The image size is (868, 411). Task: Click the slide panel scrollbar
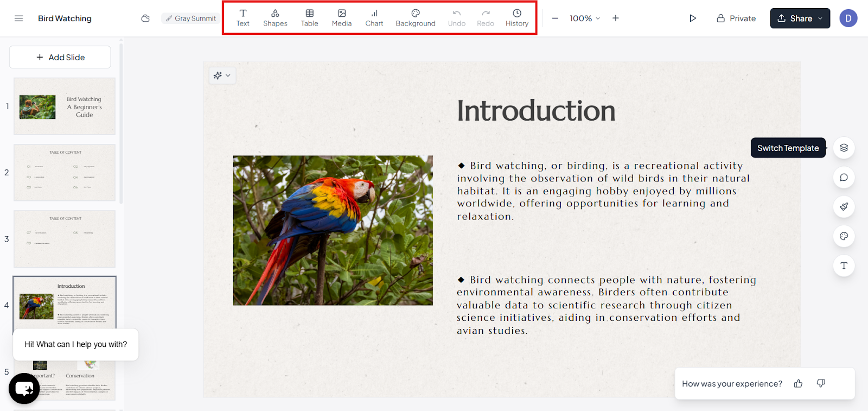point(121,124)
